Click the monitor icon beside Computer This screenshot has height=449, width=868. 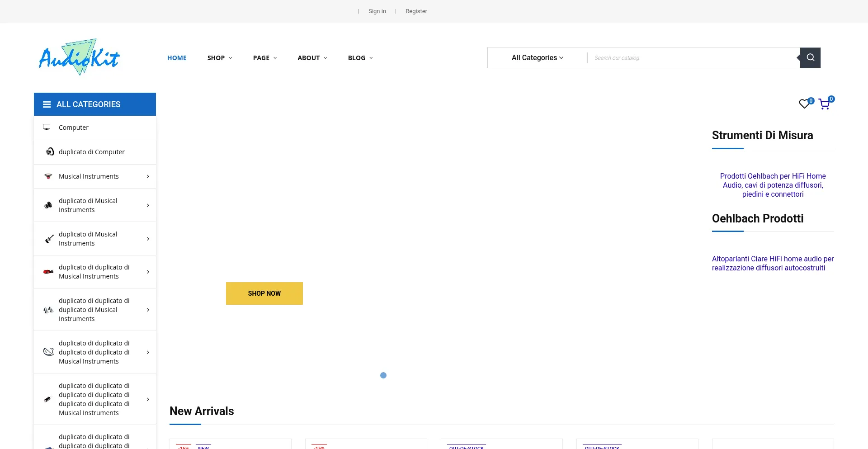tap(47, 127)
